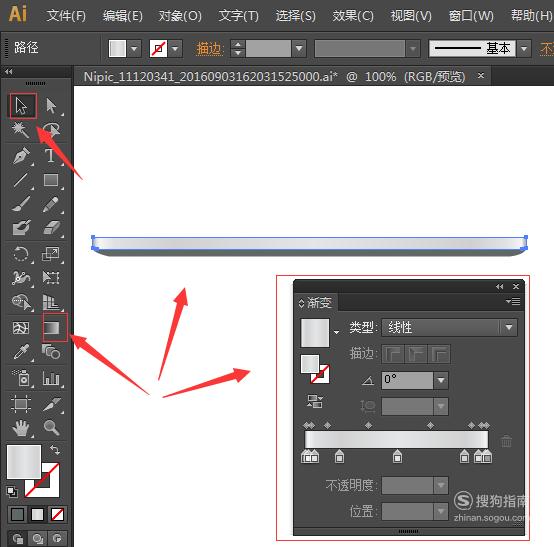Click the 描边 link in control bar
The image size is (554, 547).
coord(210,48)
